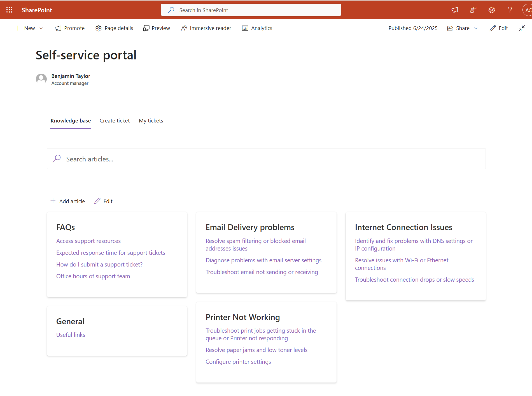Click the New toolbar label
Image resolution: width=532 pixels, height=396 pixels.
[x=29, y=28]
